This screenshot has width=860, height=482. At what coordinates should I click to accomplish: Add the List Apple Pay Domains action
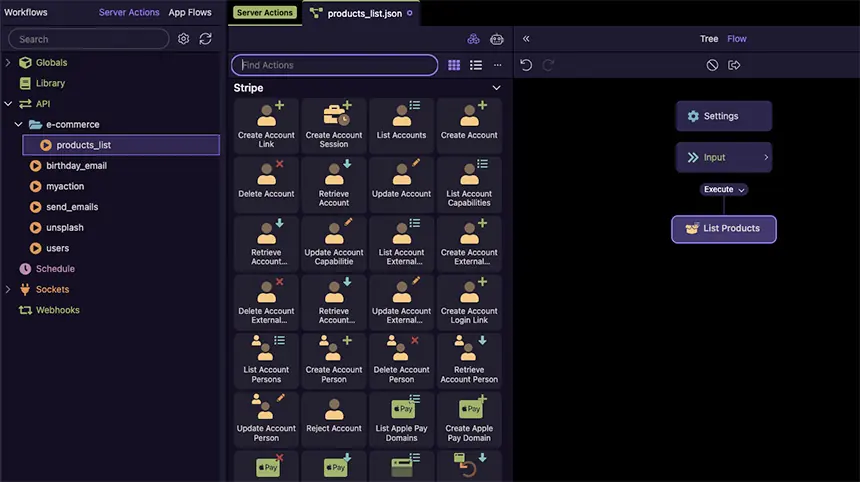click(401, 419)
